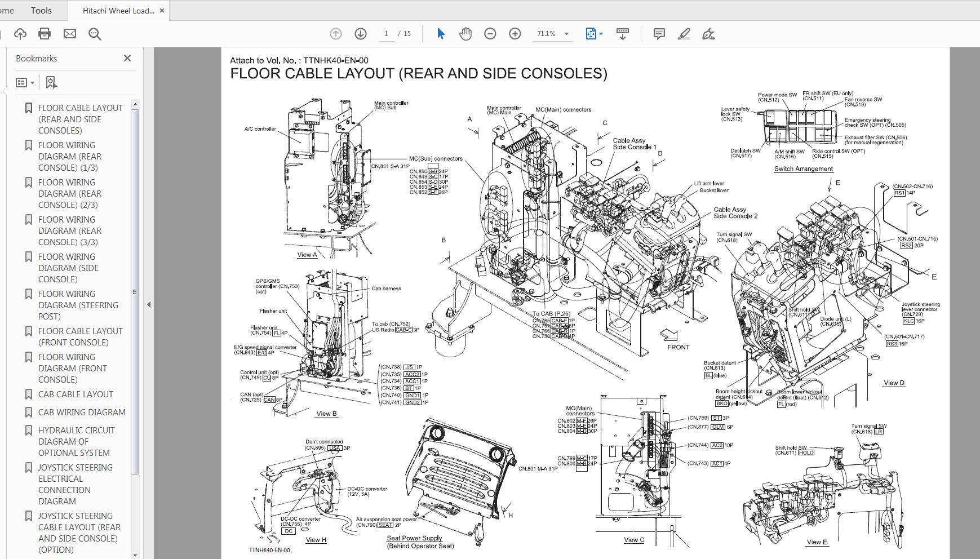Open the Add Sticky Note tool
The width and height of the screenshot is (980, 559).
658,33
